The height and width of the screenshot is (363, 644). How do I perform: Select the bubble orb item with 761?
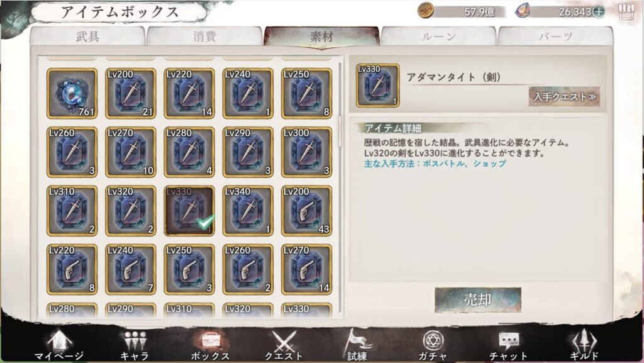(72, 94)
